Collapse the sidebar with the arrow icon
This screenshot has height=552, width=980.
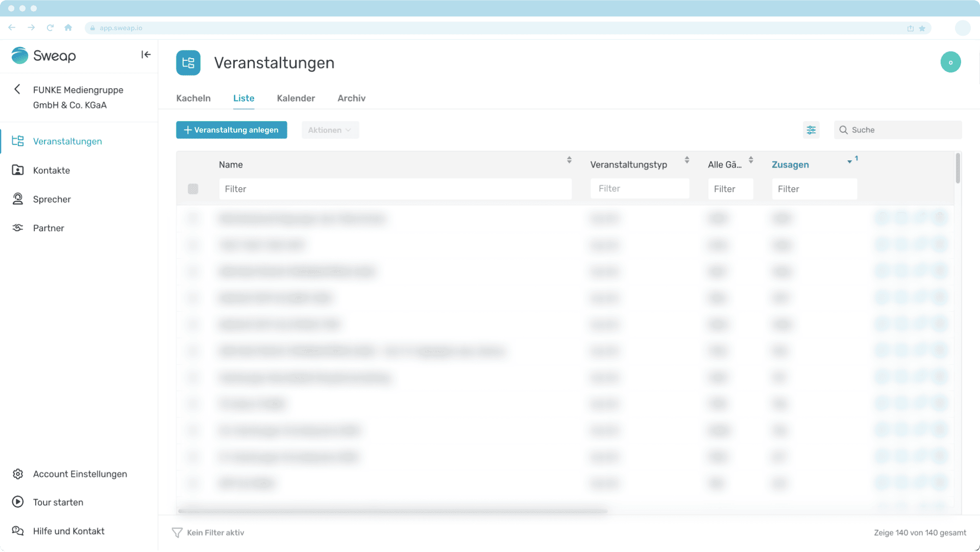[x=146, y=55]
